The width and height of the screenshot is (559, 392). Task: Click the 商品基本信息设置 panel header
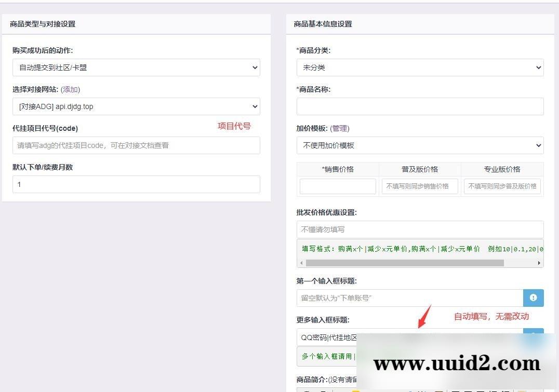[x=322, y=24]
